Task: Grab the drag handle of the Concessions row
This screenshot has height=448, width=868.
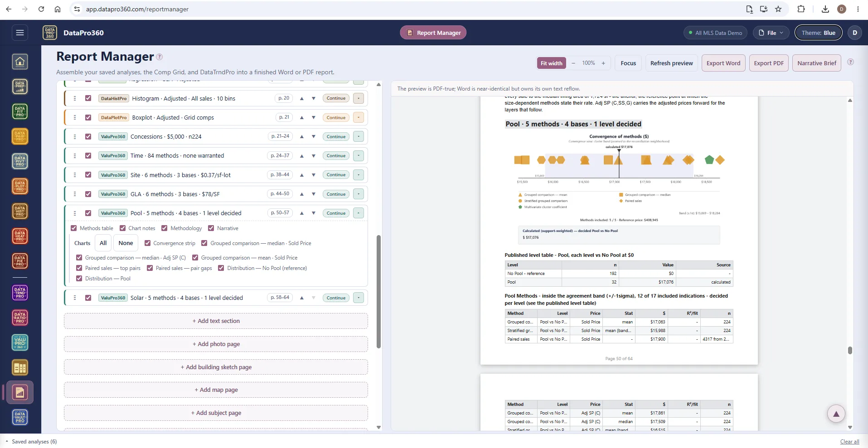Action: pyautogui.click(x=75, y=136)
